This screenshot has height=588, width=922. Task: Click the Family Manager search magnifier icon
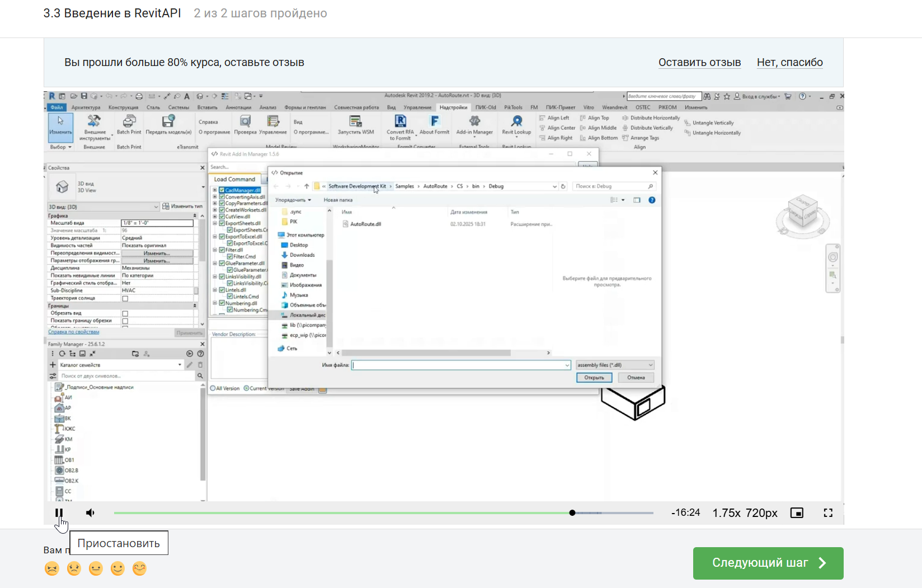point(200,376)
